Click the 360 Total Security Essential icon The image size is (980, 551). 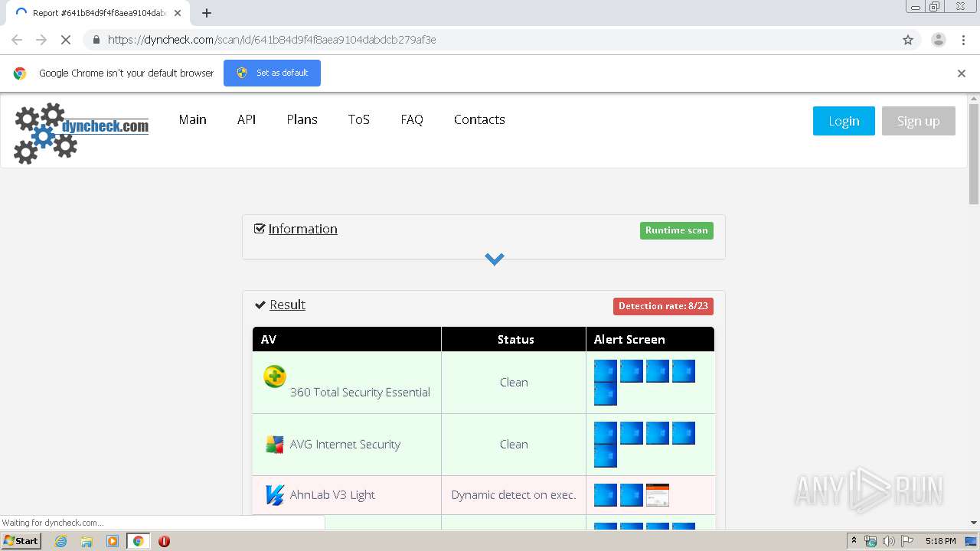(275, 377)
